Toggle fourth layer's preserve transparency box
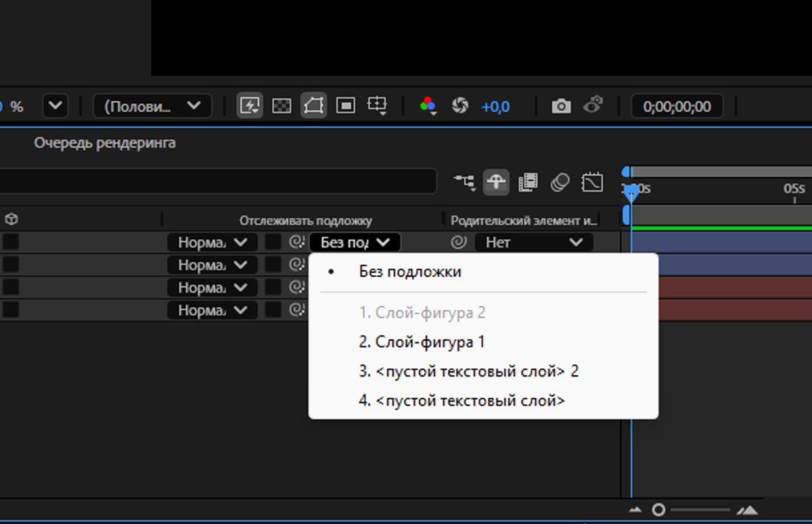The image size is (812, 524). [x=273, y=310]
